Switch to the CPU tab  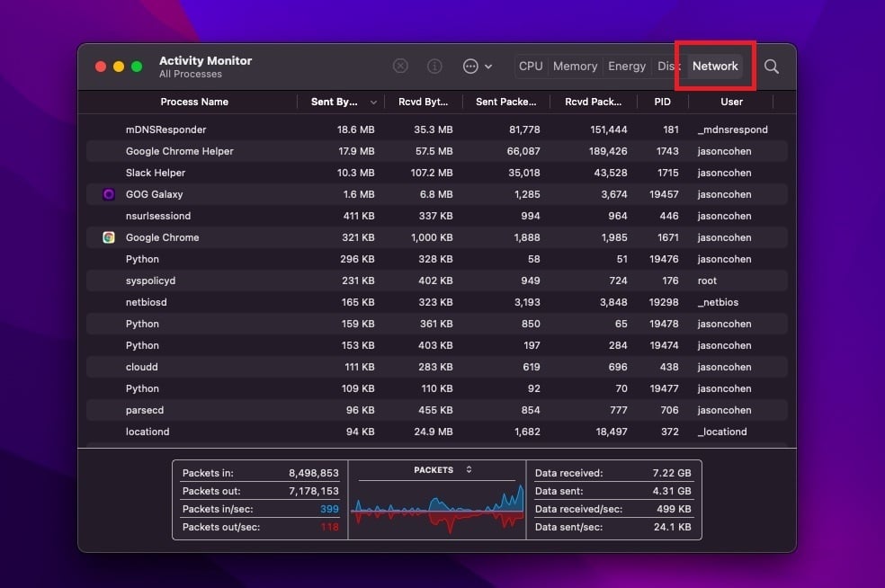[x=531, y=66]
